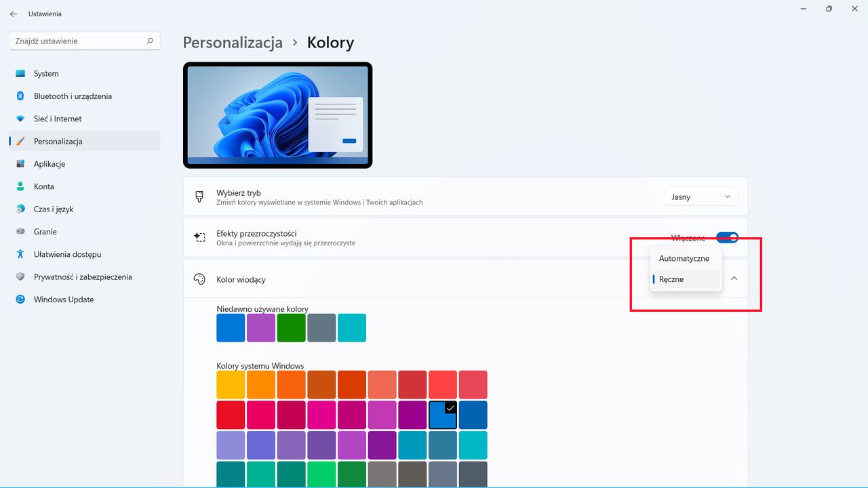Open the Granie settings section
This screenshot has width=868, height=488.
pyautogui.click(x=44, y=231)
